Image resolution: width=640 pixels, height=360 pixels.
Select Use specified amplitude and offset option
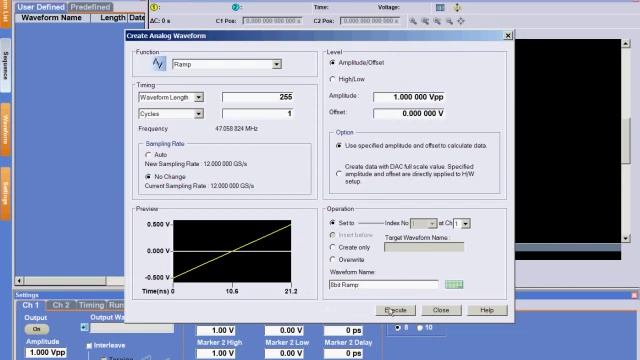[339, 146]
